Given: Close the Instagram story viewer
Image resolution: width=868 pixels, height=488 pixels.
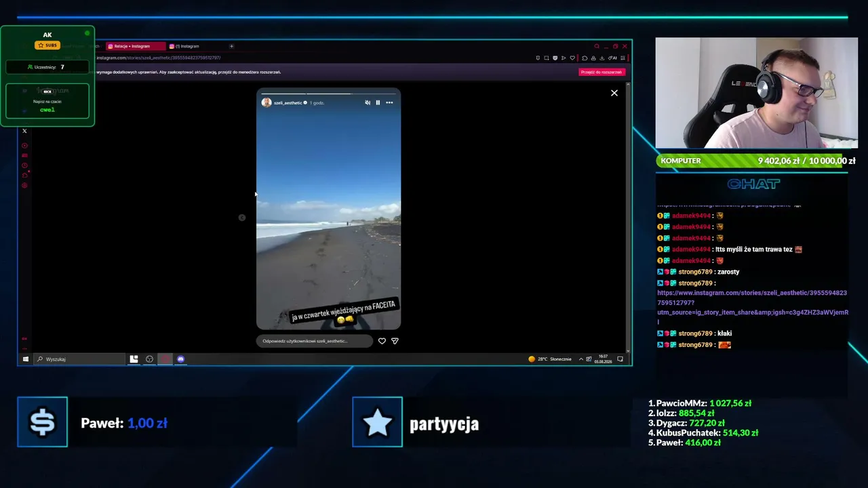Looking at the screenshot, I should tap(614, 93).
